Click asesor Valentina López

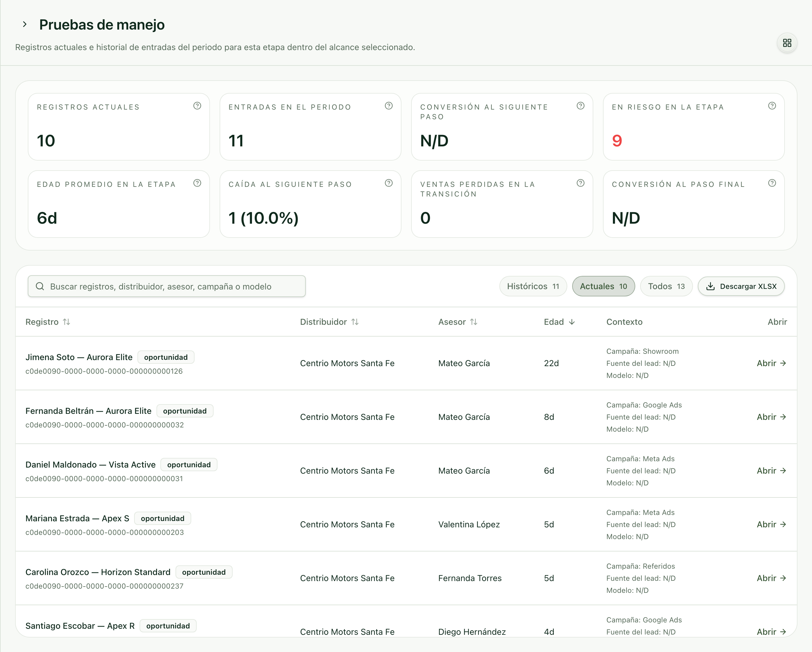pyautogui.click(x=469, y=524)
